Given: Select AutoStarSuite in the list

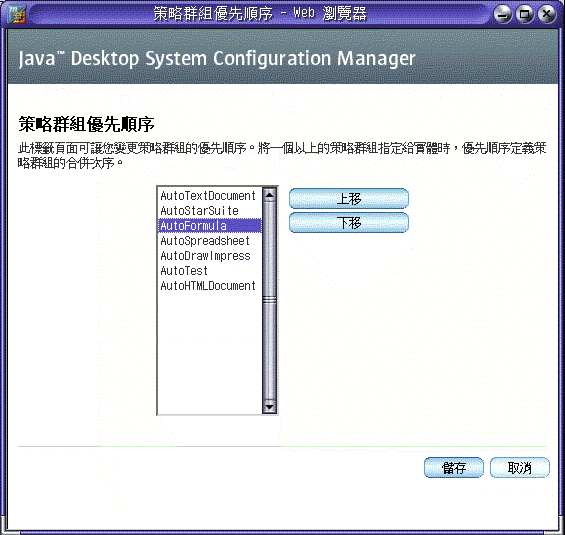Looking at the screenshot, I should (x=210, y=211).
